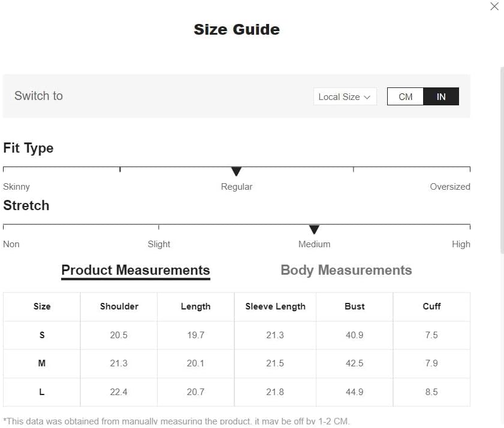Click the Size column header
This screenshot has height=428, width=504.
42,306
